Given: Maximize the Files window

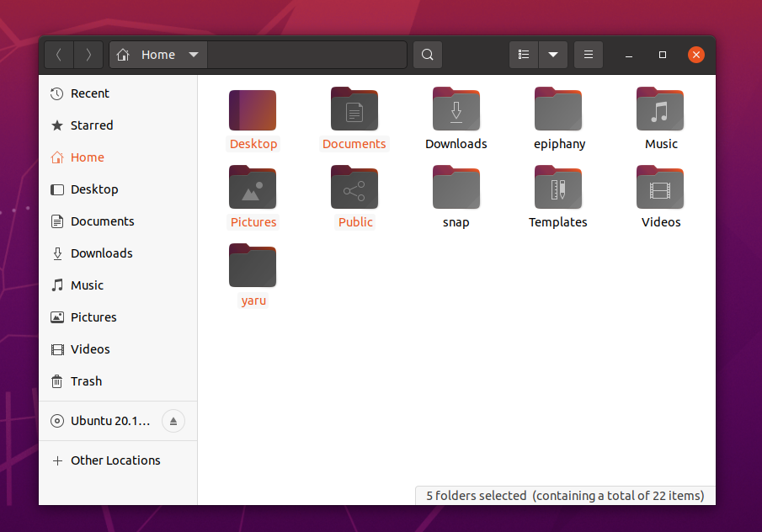Looking at the screenshot, I should click(x=663, y=55).
